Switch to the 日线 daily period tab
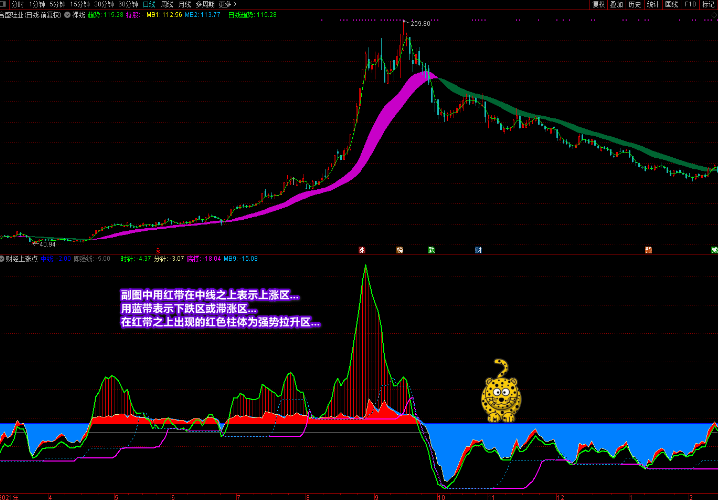 (150, 5)
